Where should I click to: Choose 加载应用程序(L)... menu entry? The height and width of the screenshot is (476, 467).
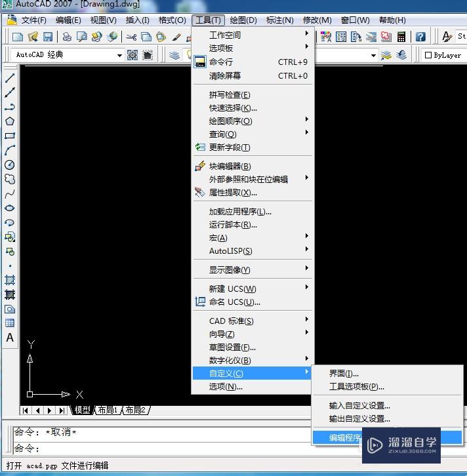[x=253, y=211]
